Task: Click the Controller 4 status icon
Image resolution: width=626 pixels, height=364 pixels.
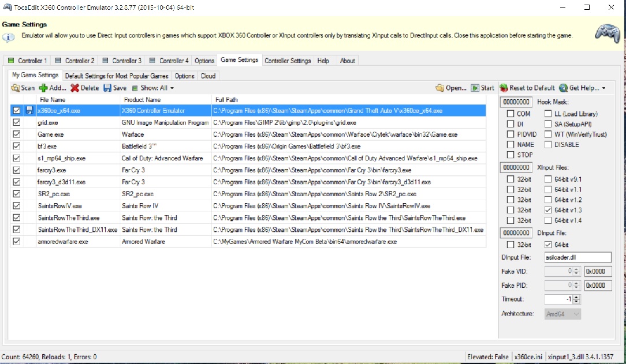Action: (152, 61)
